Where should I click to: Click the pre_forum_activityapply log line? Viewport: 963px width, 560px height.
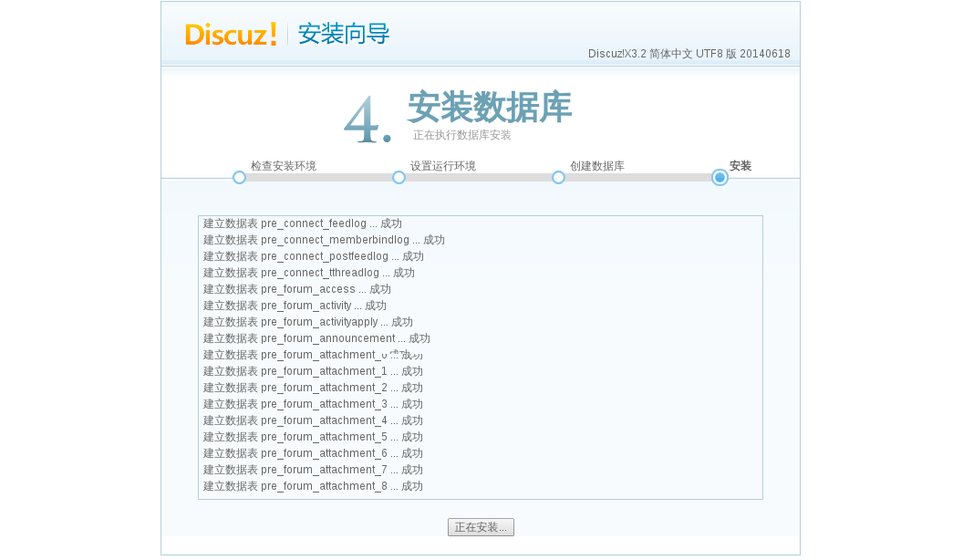tap(307, 322)
